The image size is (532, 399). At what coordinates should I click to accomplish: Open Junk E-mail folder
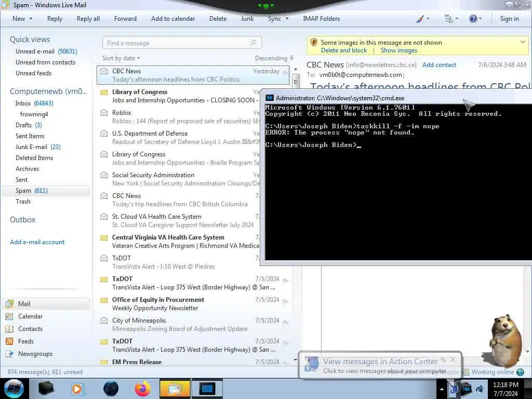point(38,147)
